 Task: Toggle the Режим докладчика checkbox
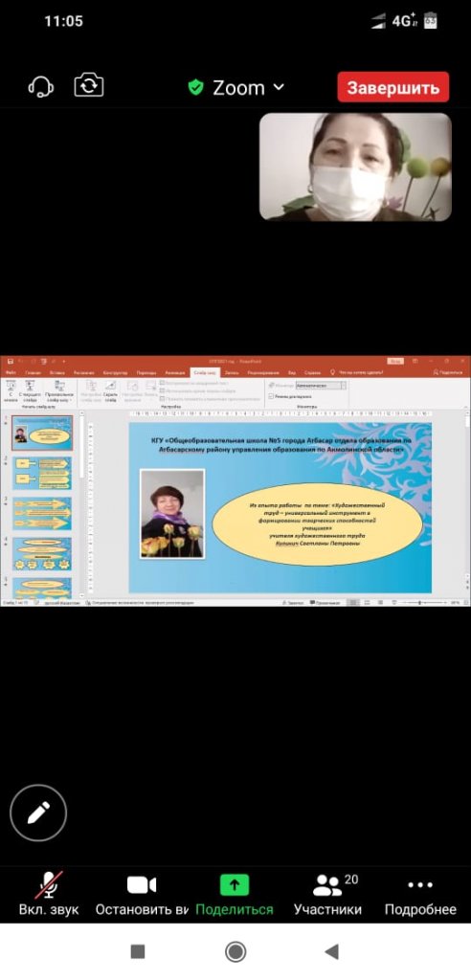pos(270,396)
